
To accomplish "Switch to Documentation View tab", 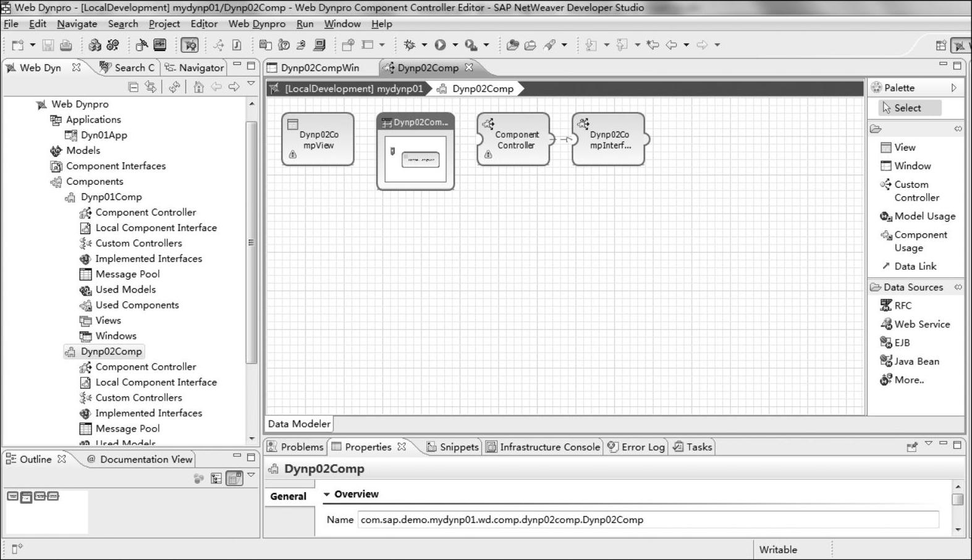I will click(140, 459).
